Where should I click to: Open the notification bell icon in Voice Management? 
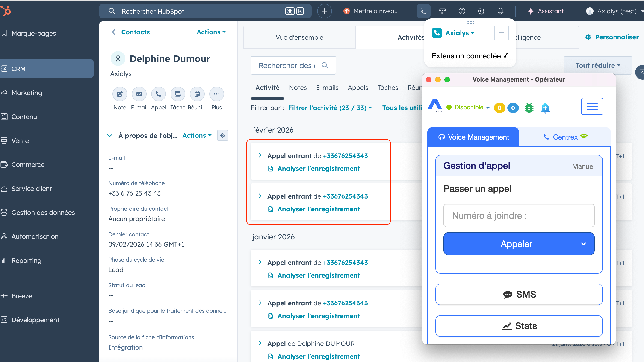point(545,108)
